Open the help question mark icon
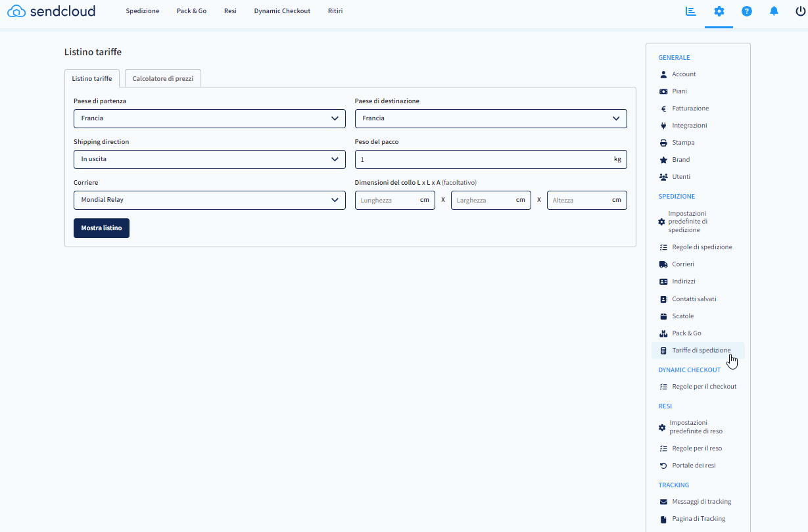Image resolution: width=808 pixels, height=532 pixels. click(746, 11)
